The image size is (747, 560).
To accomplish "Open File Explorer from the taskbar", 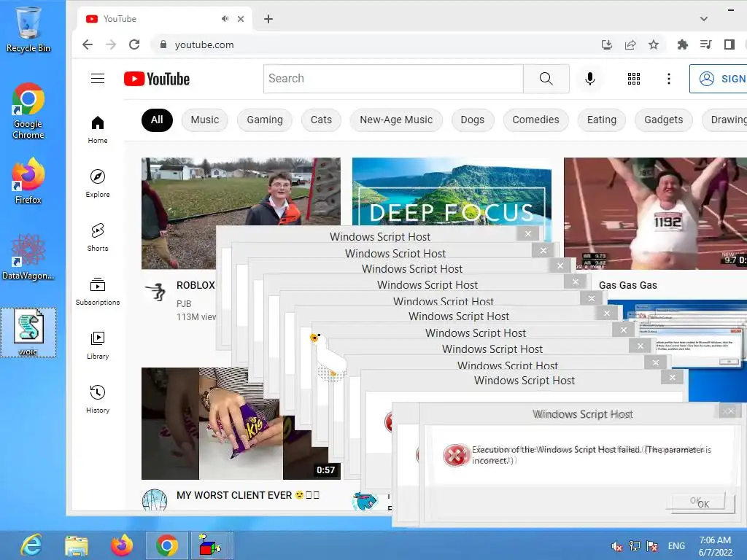I will [76, 545].
